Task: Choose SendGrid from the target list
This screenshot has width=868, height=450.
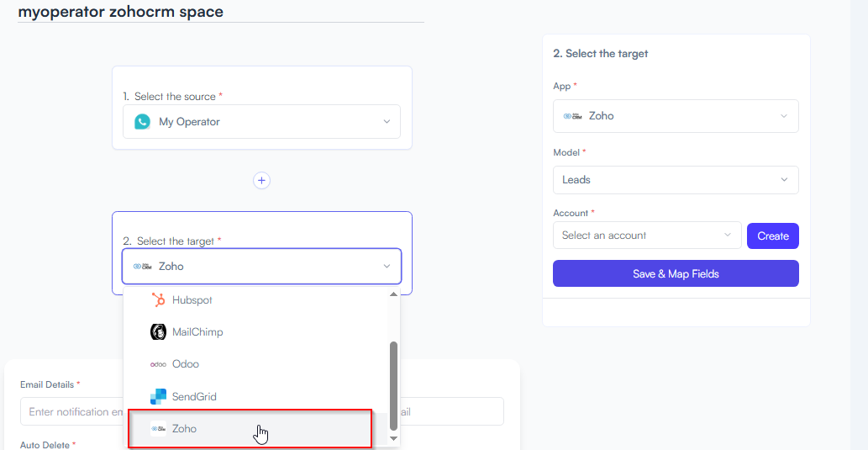Action: [x=255, y=397]
